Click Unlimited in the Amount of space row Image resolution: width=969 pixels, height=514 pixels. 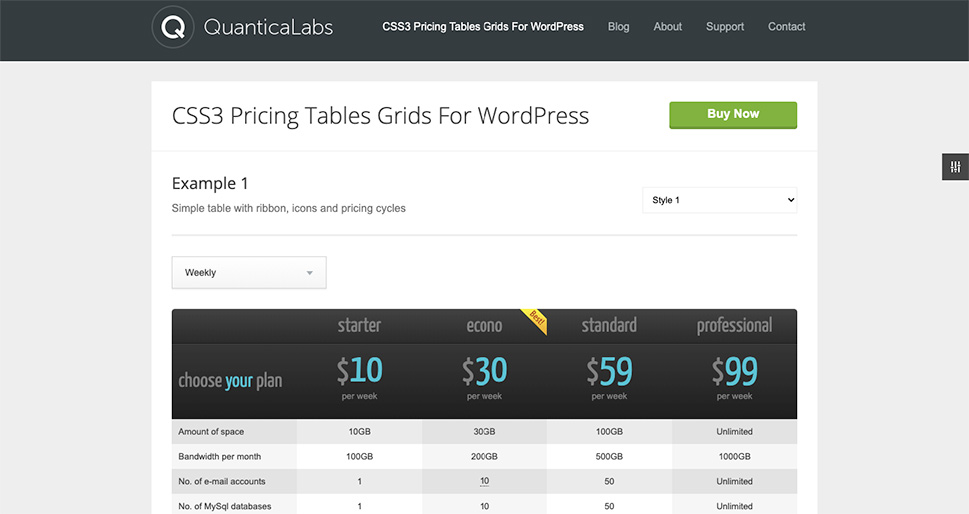coord(734,432)
